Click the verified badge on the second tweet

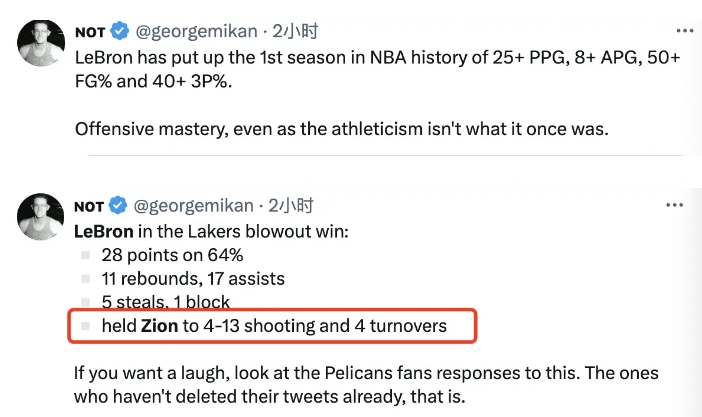coord(119,206)
